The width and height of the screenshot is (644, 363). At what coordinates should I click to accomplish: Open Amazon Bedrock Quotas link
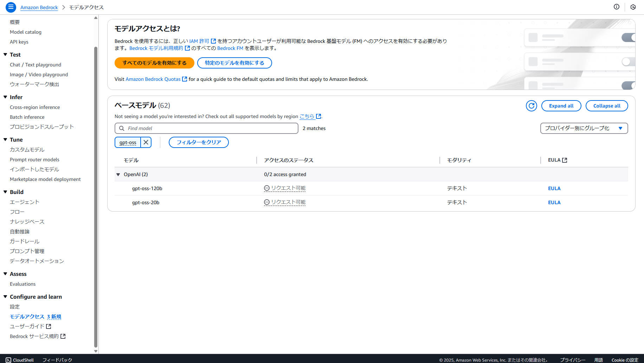click(153, 79)
